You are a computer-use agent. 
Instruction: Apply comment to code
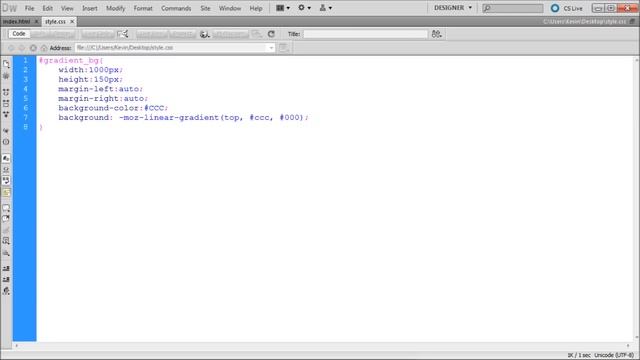point(6,208)
